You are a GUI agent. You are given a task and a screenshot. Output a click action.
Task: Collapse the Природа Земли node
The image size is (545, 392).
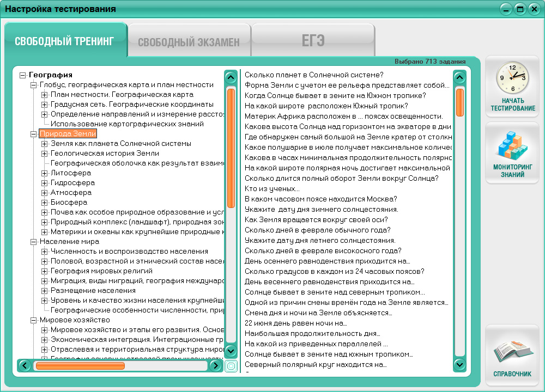[33, 134]
